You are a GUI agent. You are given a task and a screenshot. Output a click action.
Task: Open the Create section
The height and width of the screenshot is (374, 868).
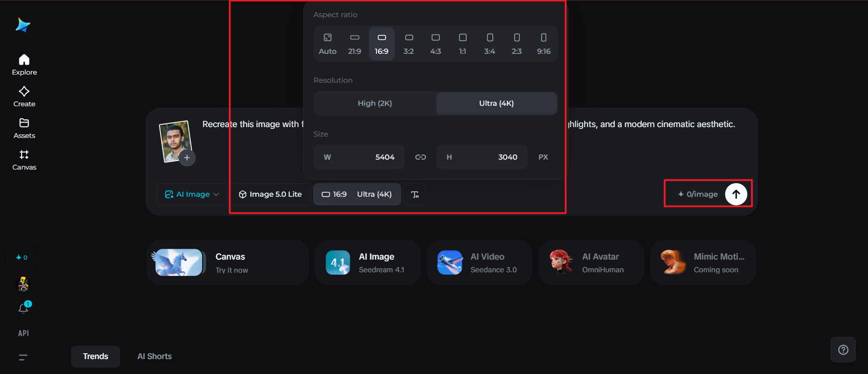24,97
